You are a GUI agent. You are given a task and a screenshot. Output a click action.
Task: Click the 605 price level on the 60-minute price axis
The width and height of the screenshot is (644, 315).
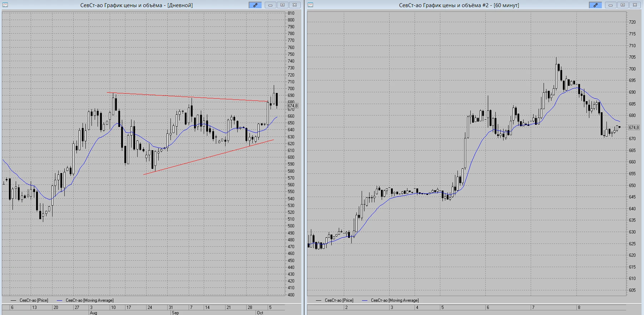point(632,290)
